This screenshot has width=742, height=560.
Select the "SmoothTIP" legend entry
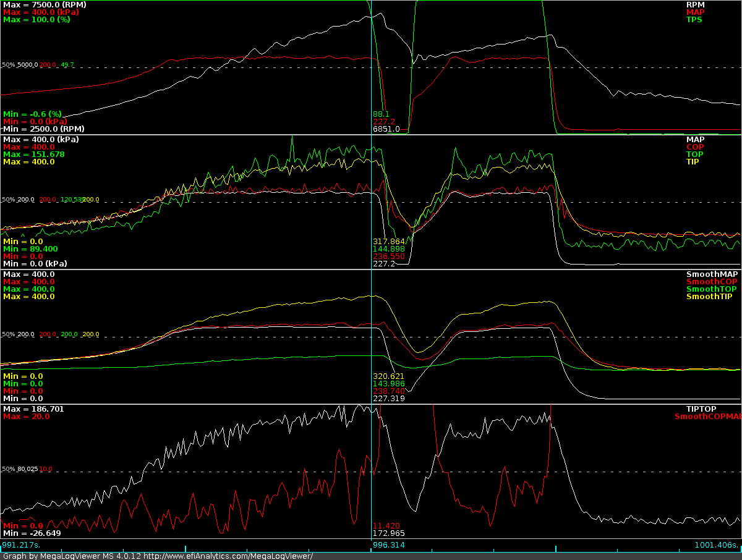tap(710, 296)
